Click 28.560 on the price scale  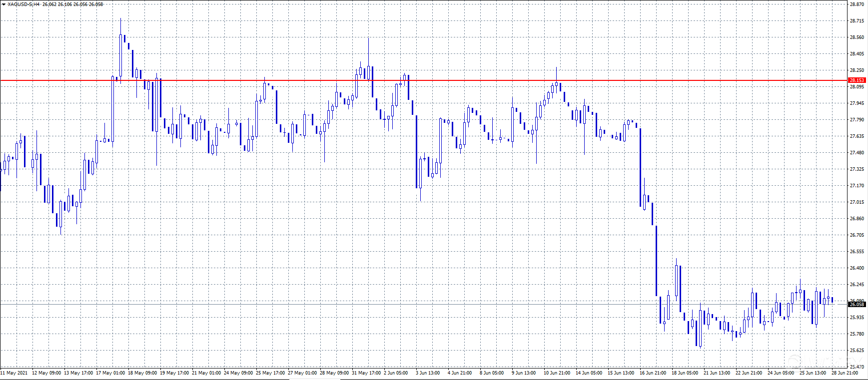click(x=857, y=37)
